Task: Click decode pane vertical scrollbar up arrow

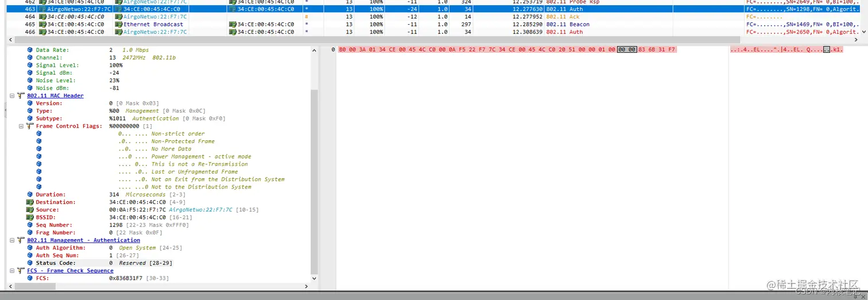Action: (x=313, y=50)
